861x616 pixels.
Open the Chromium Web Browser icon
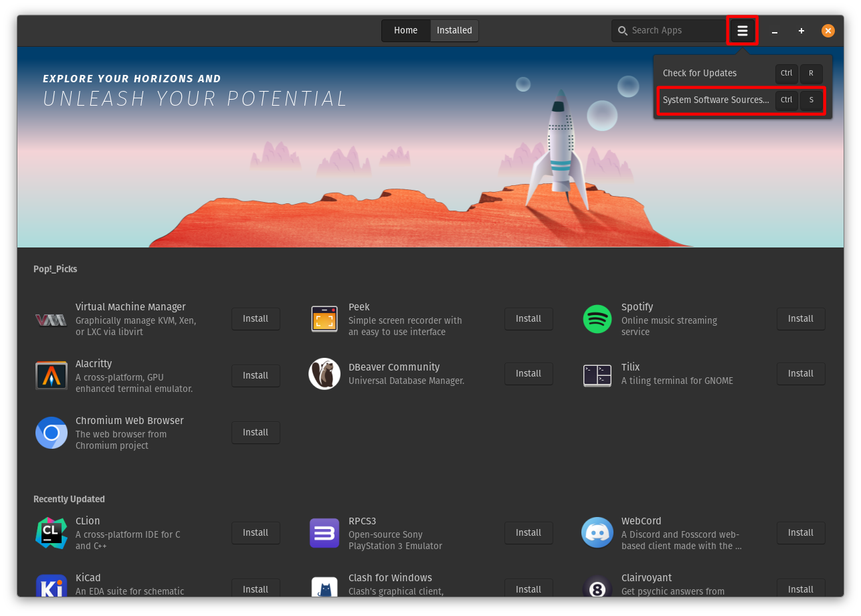52,433
